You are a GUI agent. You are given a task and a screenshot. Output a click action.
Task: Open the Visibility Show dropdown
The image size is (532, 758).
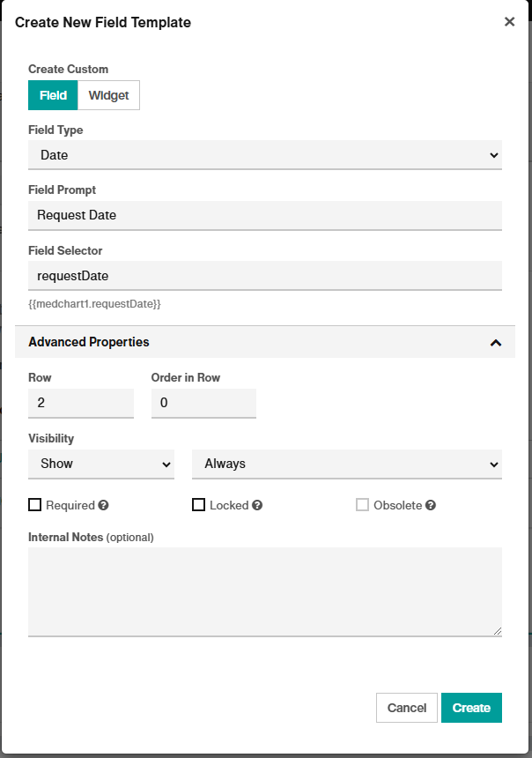click(101, 464)
